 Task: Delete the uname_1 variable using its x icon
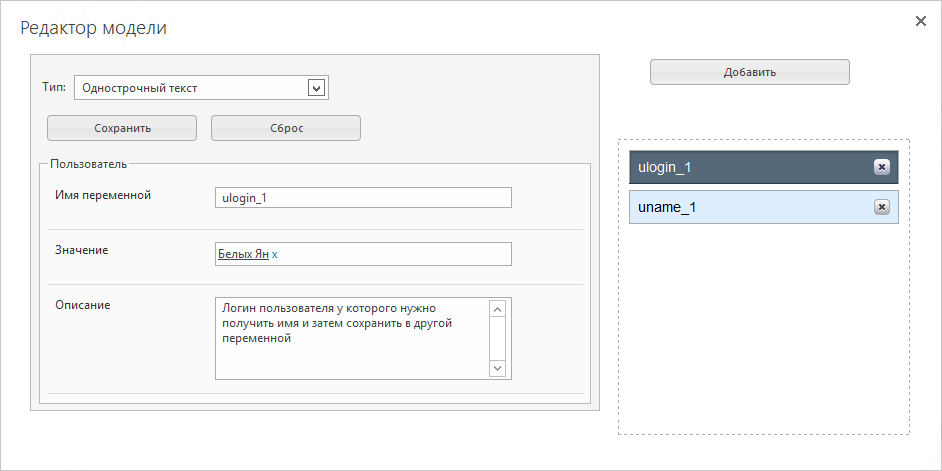pyautogui.click(x=881, y=207)
